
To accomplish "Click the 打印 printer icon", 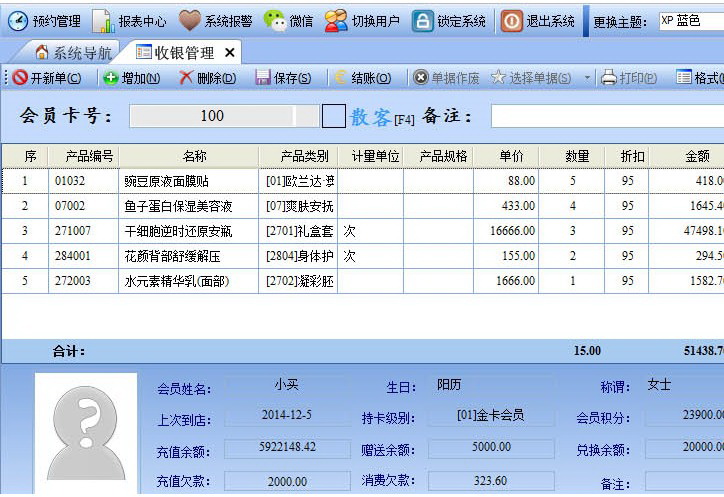I will pyautogui.click(x=609, y=77).
